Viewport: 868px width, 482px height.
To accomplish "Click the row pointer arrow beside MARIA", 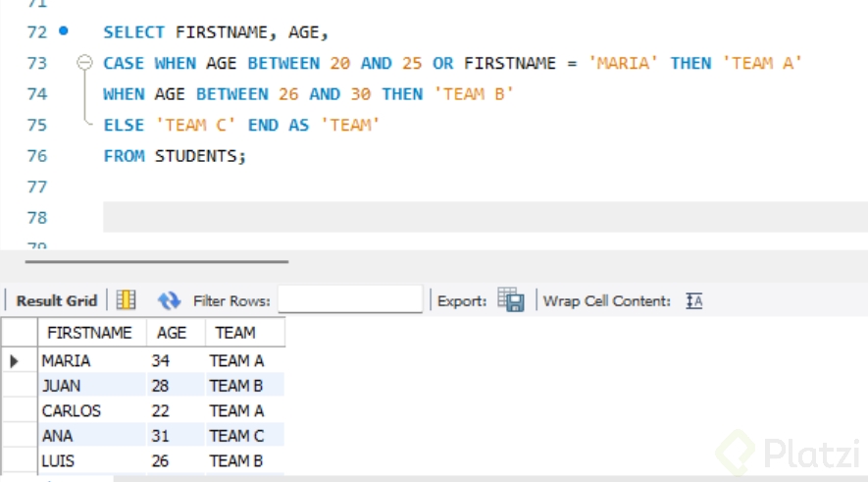I will [x=15, y=361].
